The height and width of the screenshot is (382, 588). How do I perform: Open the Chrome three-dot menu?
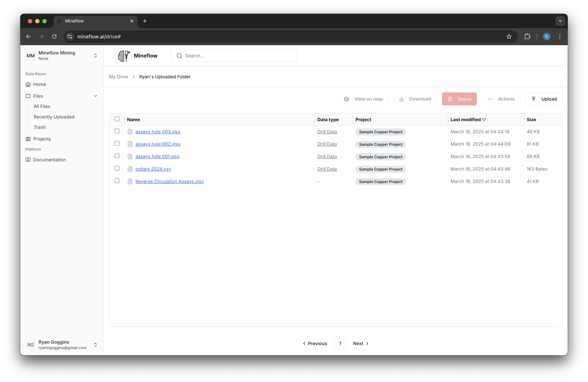[x=560, y=37]
